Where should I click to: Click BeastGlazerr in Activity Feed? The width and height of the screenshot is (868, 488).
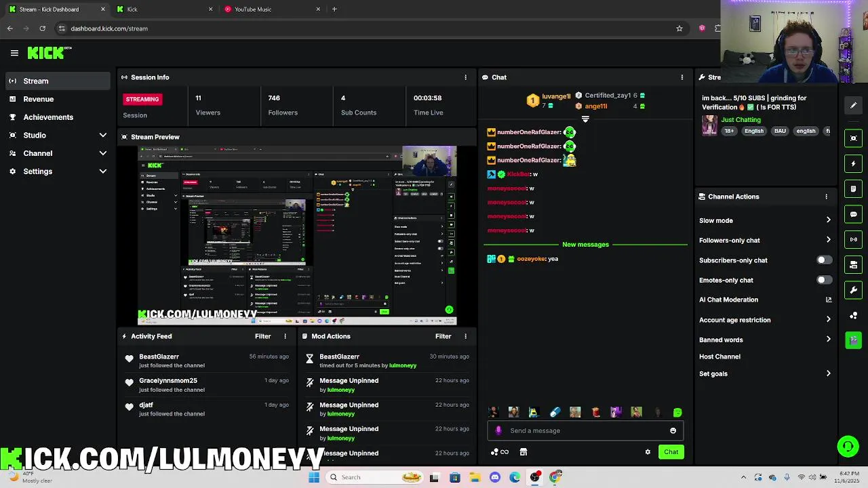pyautogui.click(x=159, y=357)
